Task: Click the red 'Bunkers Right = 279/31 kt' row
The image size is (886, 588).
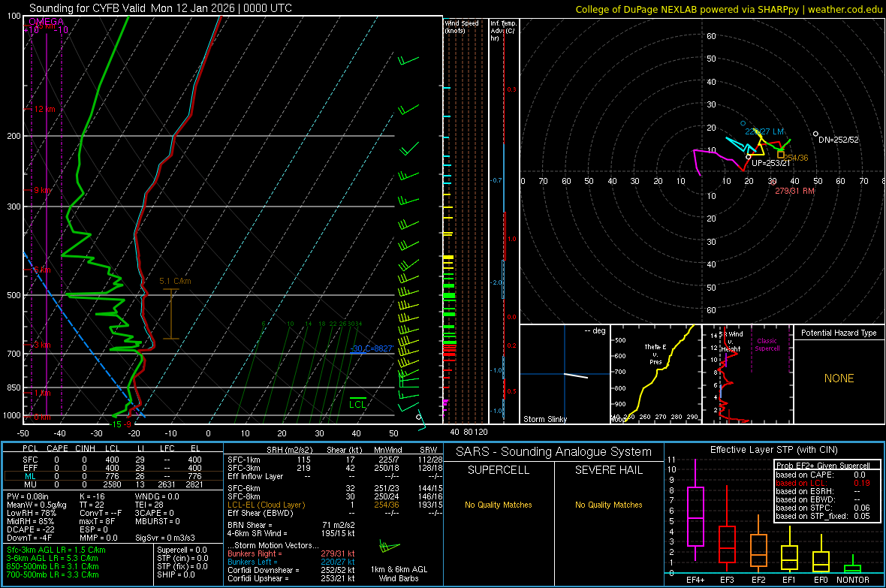Action: [x=291, y=554]
